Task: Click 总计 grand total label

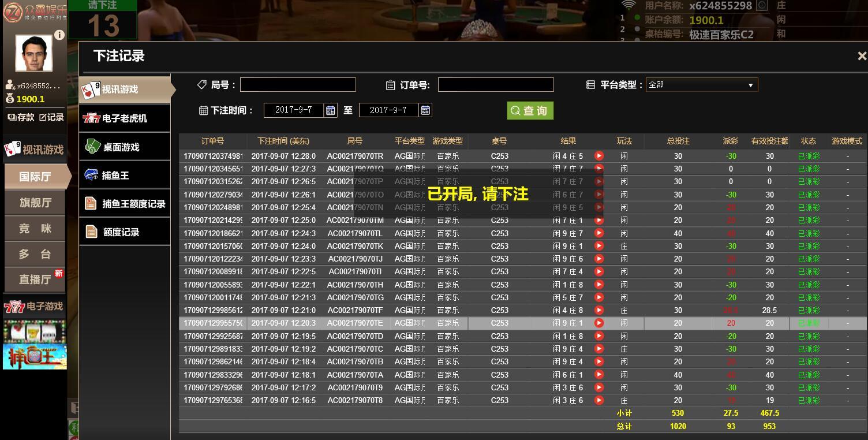Action: [624, 426]
